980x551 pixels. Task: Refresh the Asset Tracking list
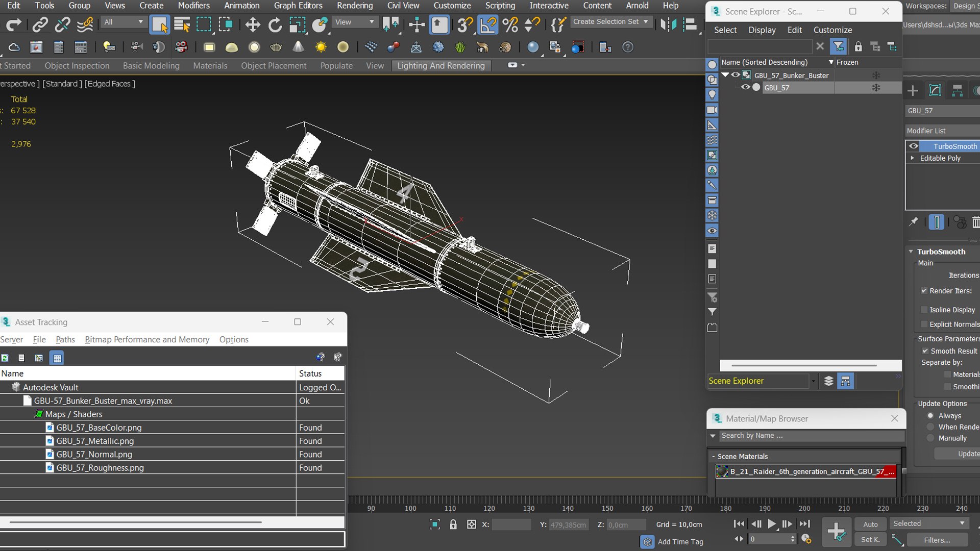point(5,358)
